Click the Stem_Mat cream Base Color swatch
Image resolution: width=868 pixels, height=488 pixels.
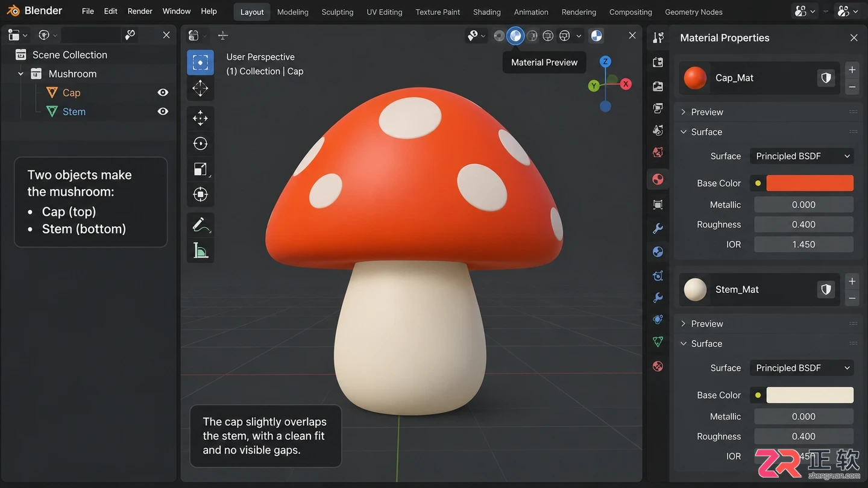tap(810, 395)
